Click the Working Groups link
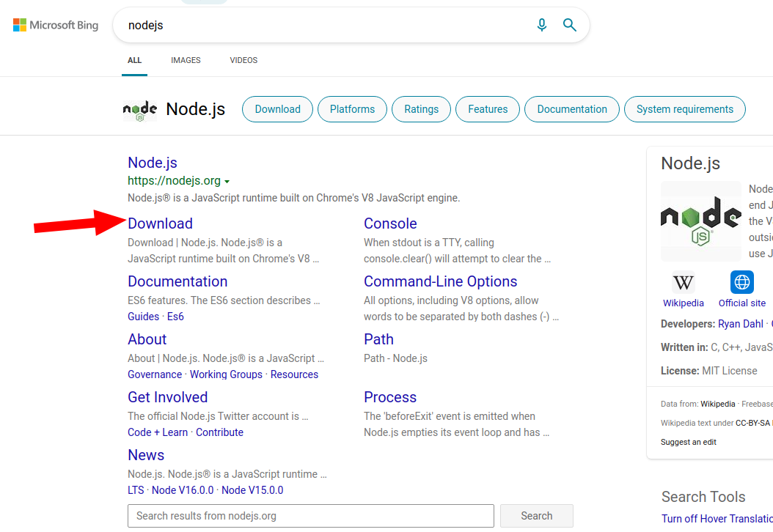Screen dimensions: 773x532 click(227, 374)
